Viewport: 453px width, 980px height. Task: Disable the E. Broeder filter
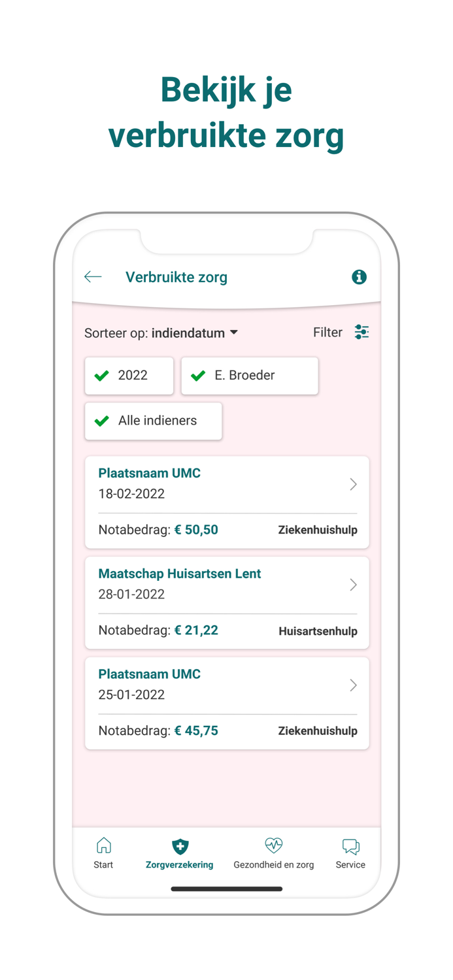click(249, 376)
